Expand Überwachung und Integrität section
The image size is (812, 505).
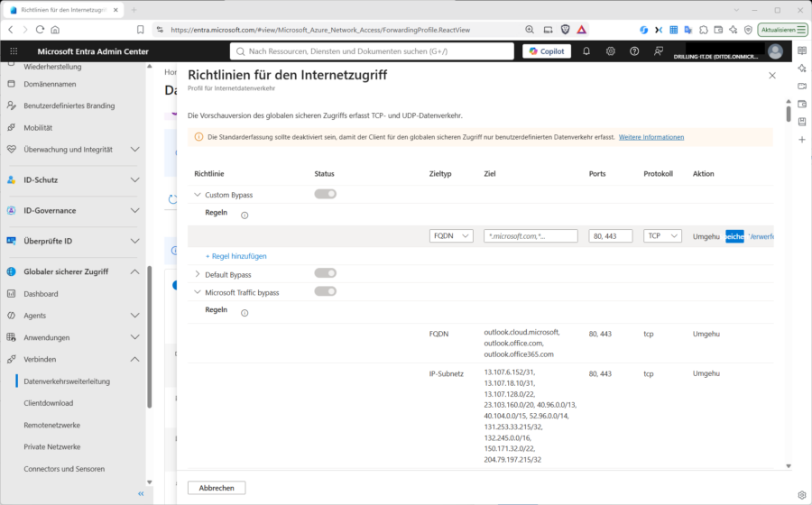[134, 149]
